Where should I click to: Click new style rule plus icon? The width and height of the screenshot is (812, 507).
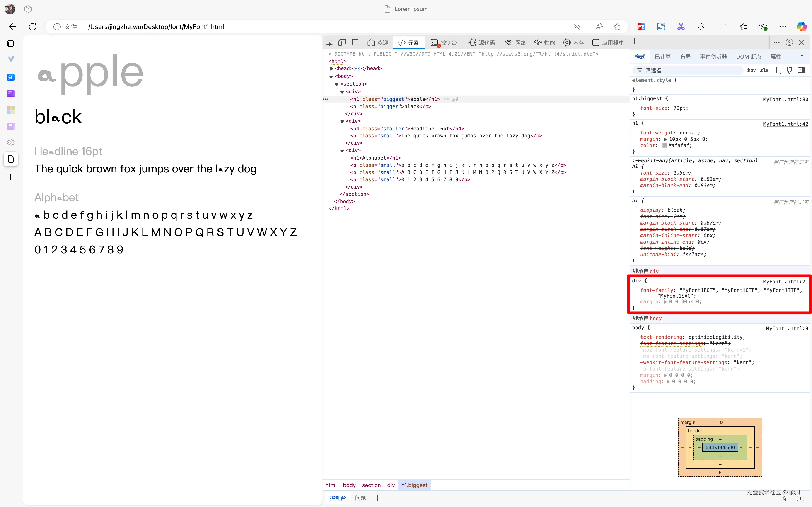(777, 70)
